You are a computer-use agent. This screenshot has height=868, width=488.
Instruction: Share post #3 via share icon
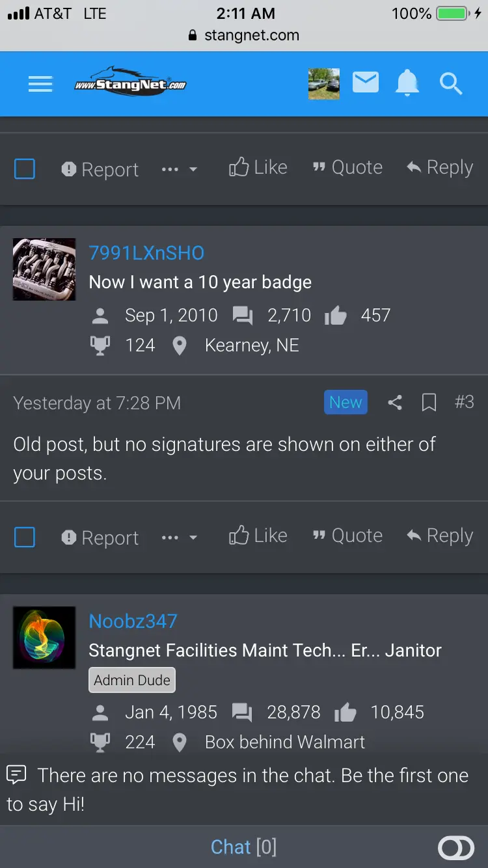(x=395, y=403)
